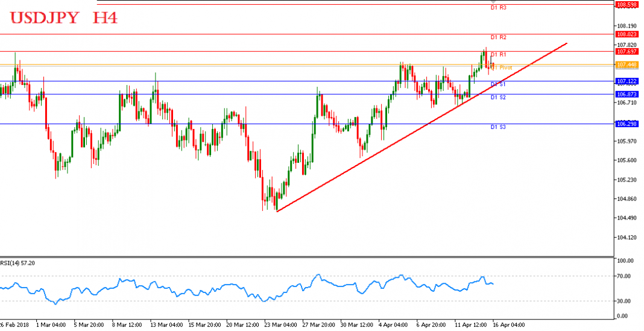This screenshot has width=644, height=331.
Task: Click the 106.873 S2 price tag
Action: pos(627,95)
